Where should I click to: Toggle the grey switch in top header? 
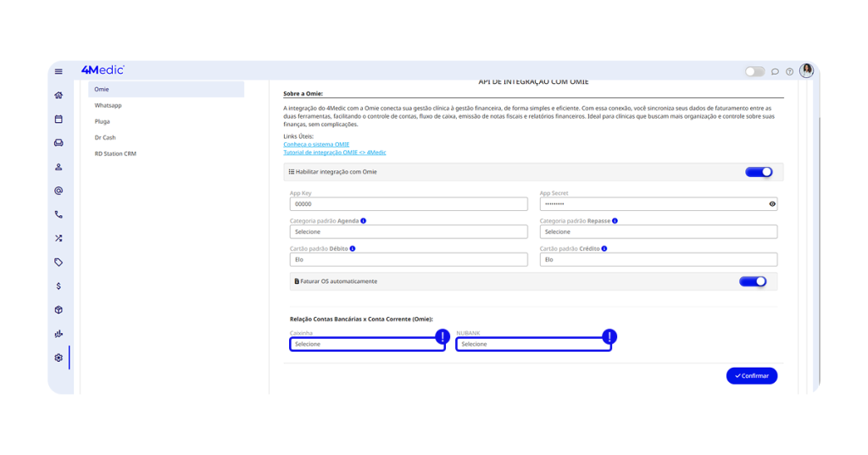(754, 72)
